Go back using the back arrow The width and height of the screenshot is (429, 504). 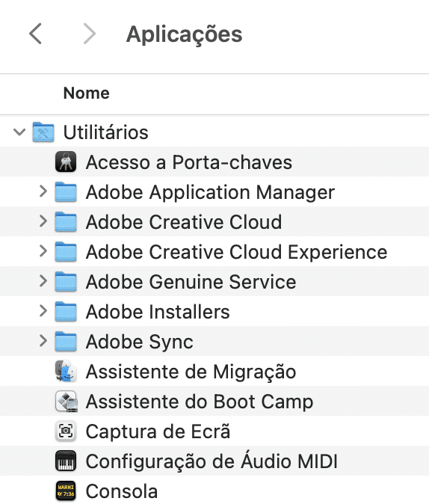[x=35, y=34]
